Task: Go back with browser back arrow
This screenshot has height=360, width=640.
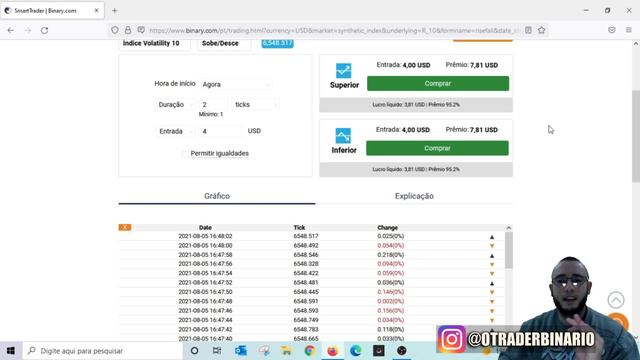Action: coord(11,30)
